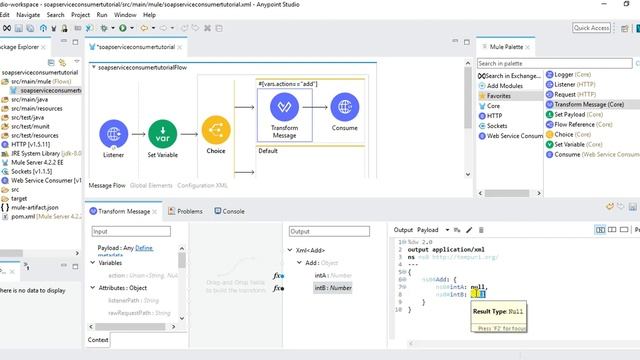Collapse the Xml<Add> output node
This screenshot has width=640, height=360.
290,250
